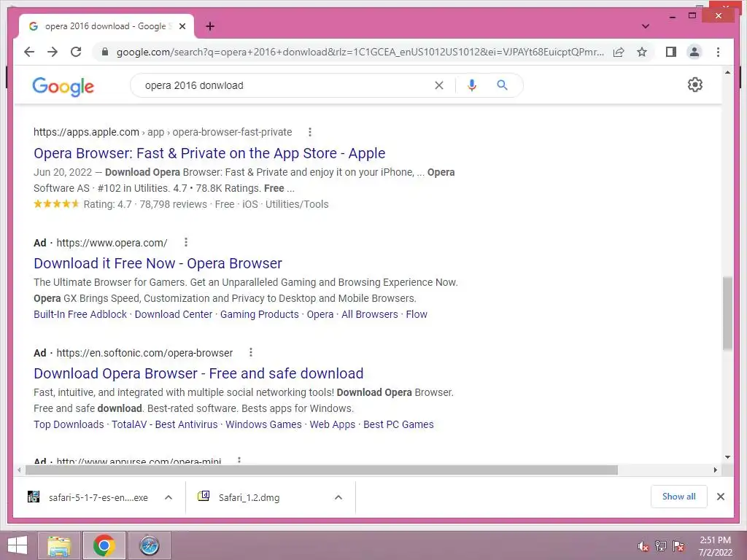Click the vertical scrollbar up arrow
Screen dimensions: 747x560
pos(727,72)
